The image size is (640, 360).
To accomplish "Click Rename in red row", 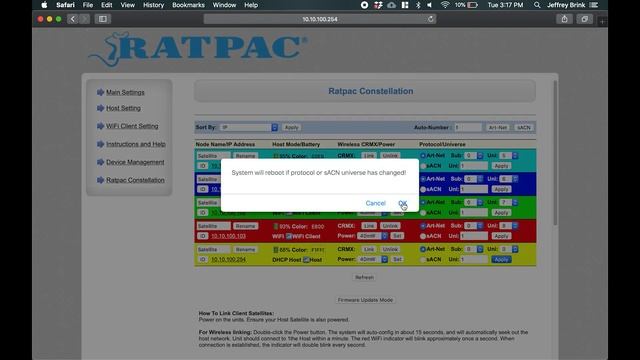I will [245, 226].
